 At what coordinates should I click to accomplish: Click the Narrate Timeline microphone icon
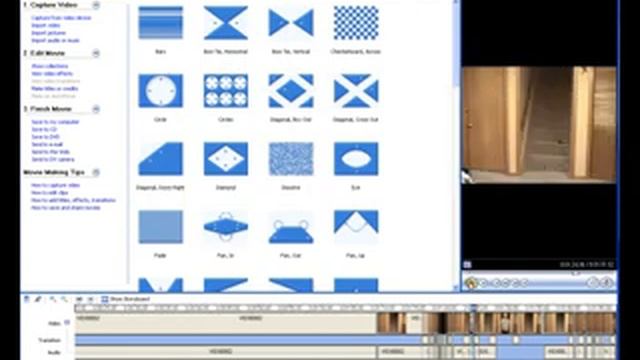click(38, 299)
